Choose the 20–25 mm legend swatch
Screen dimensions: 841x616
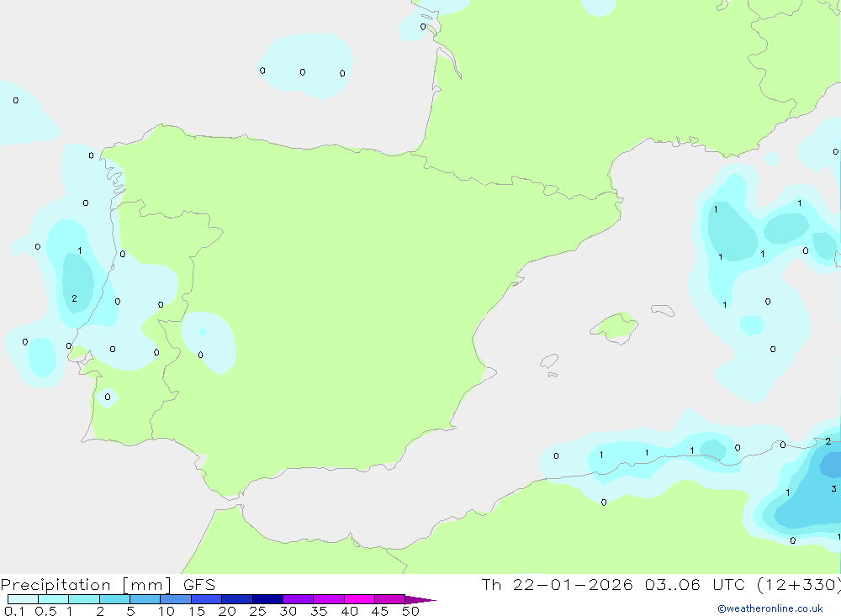(x=237, y=599)
